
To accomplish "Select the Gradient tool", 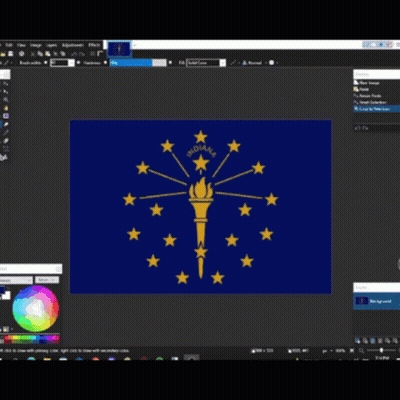I will [x=6, y=116].
